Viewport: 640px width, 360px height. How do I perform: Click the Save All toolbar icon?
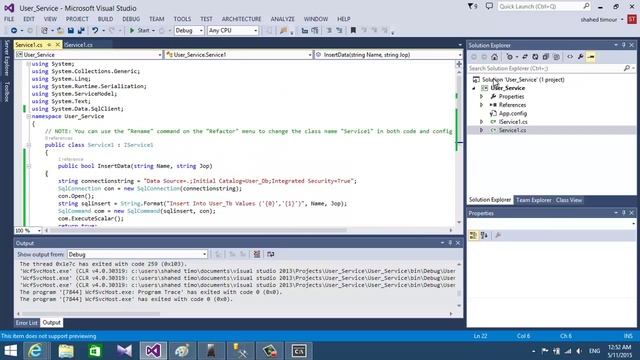click(81, 31)
